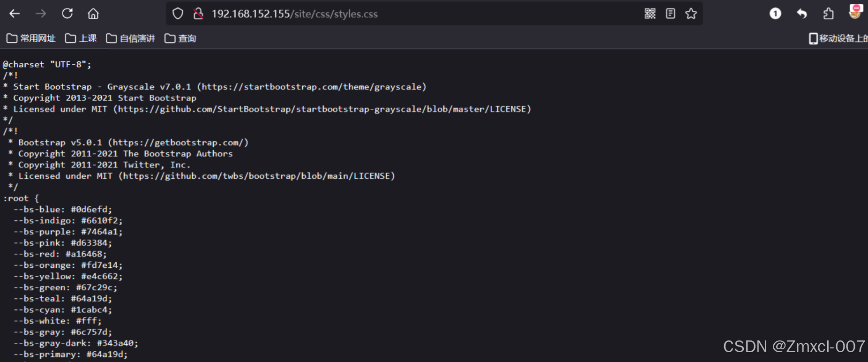Viewport: 868px width, 362px height.
Task: Toggle the forward navigation arrow
Action: tap(41, 14)
